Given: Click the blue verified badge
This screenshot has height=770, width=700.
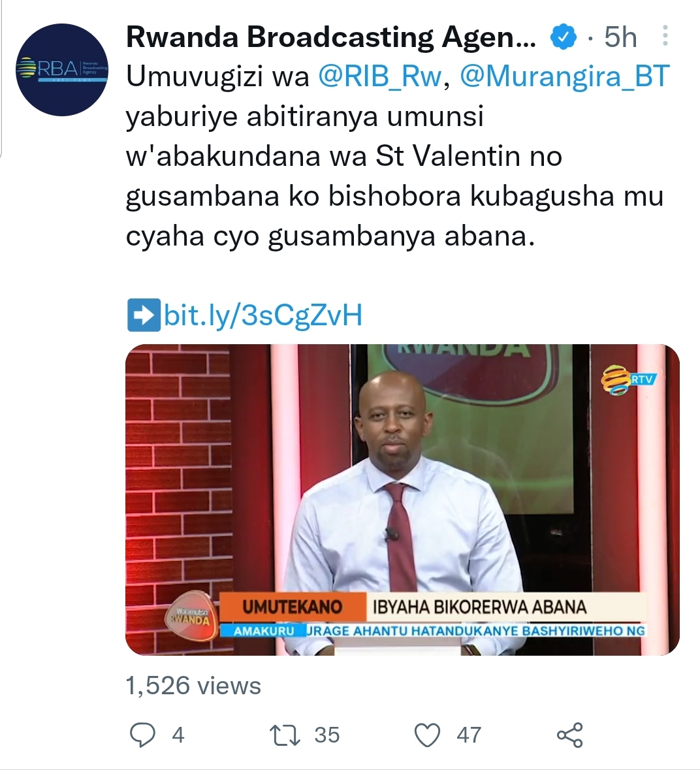Looking at the screenshot, I should click(563, 37).
